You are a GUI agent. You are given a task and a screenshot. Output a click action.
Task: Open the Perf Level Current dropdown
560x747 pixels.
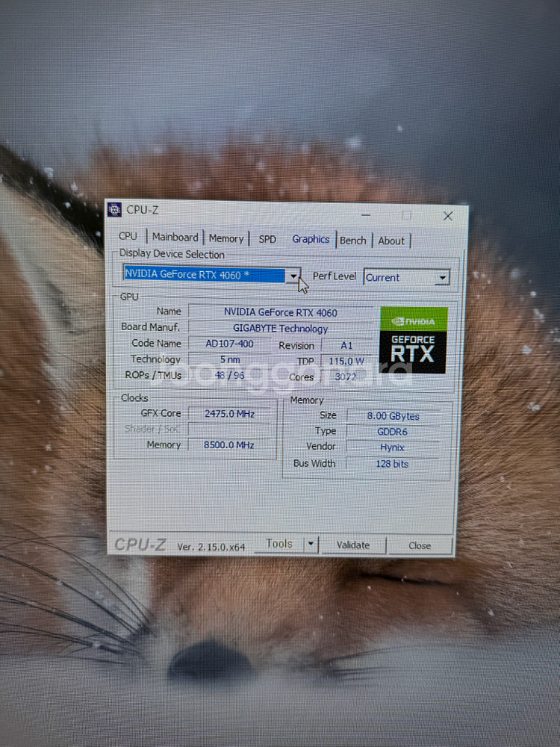pos(406,277)
